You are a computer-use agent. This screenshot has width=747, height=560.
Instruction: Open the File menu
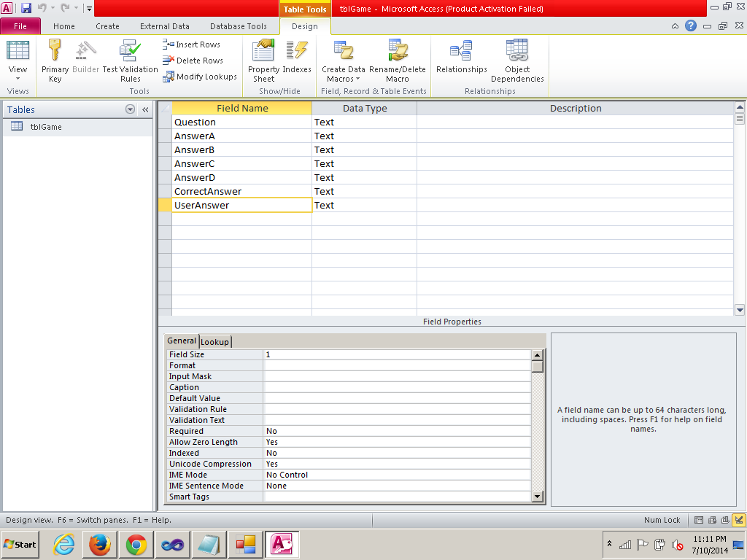[20, 26]
